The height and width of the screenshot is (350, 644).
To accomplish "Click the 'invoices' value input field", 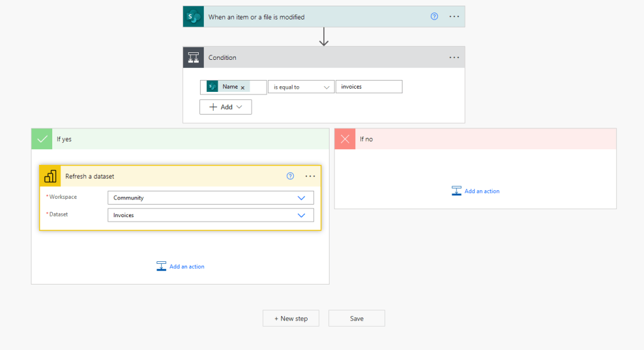I will point(369,86).
